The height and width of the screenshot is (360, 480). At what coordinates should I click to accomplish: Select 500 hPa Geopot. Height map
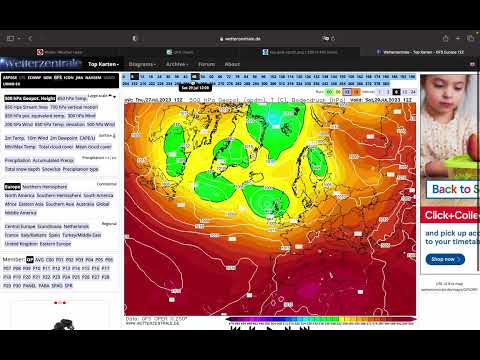pyautogui.click(x=30, y=98)
